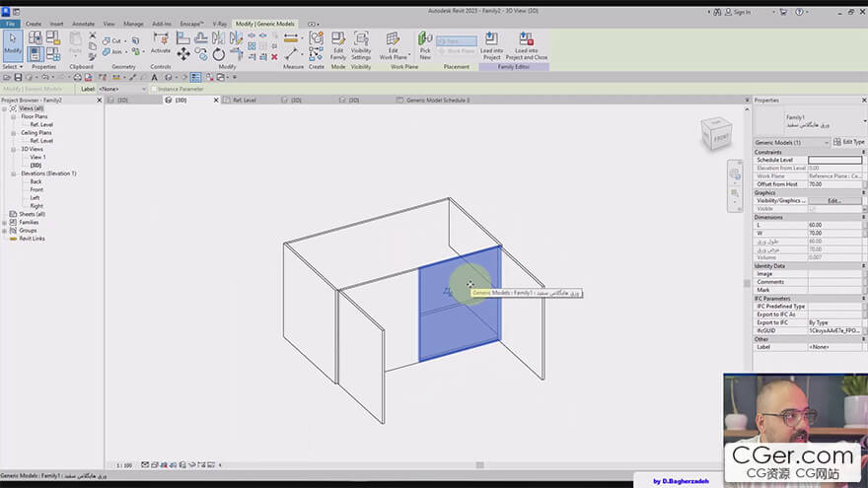Select View 1 in Project Browser
Screen dimensions: 868x488
[37, 157]
